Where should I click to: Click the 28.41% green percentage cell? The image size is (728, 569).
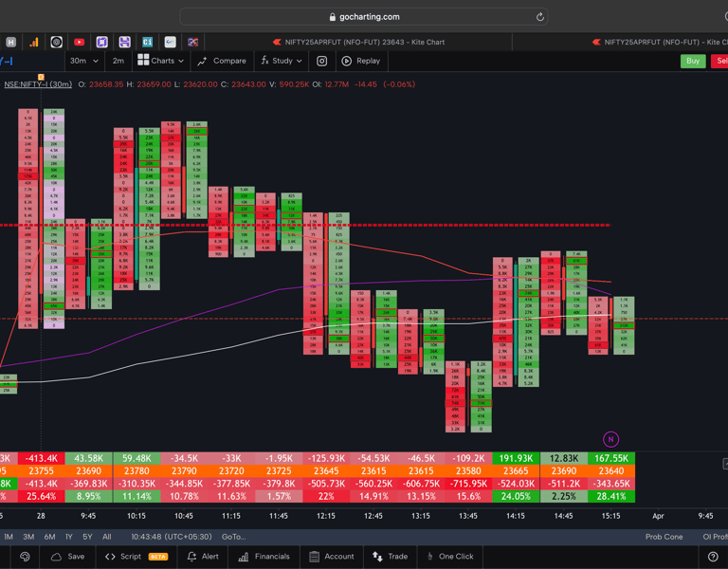(611, 496)
